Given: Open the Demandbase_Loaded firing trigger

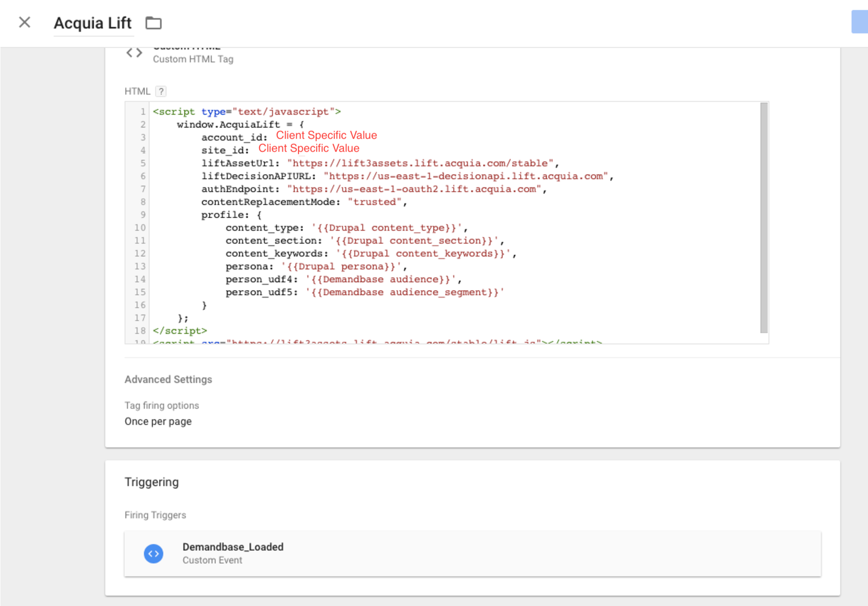Looking at the screenshot, I should (472, 554).
